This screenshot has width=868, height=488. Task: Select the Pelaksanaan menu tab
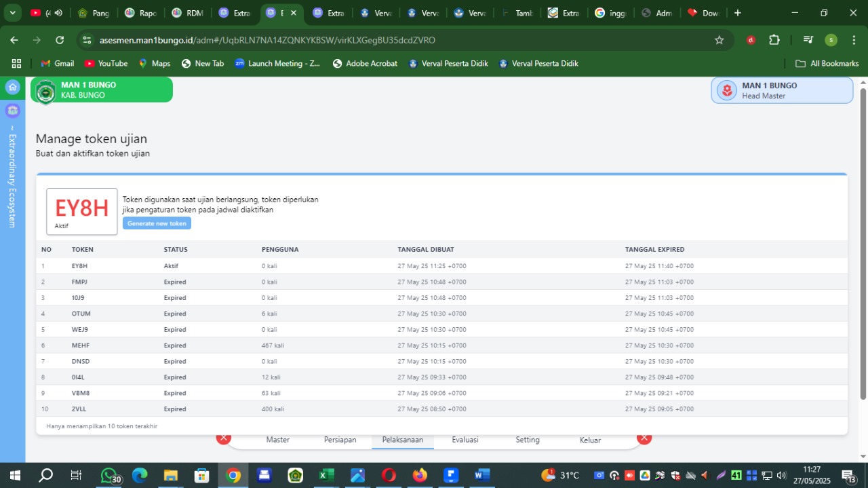point(402,440)
